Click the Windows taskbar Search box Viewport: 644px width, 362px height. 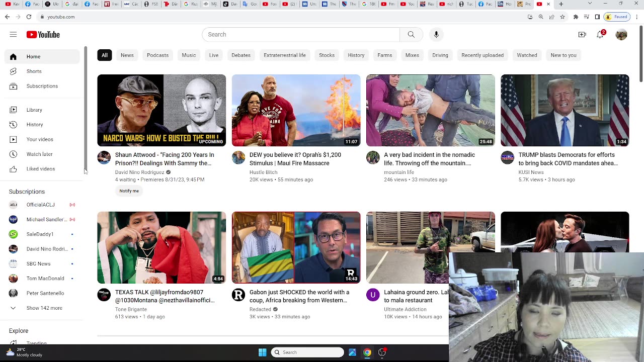pyautogui.click(x=307, y=352)
